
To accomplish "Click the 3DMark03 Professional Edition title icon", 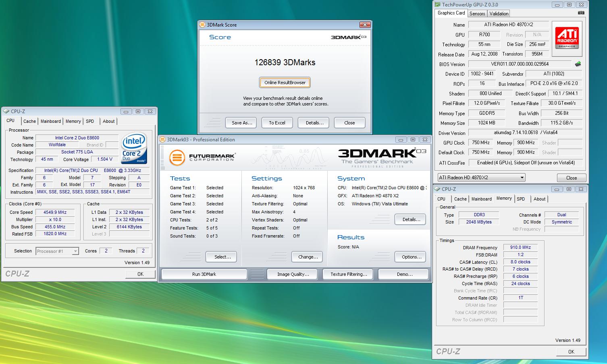I will [x=163, y=140].
